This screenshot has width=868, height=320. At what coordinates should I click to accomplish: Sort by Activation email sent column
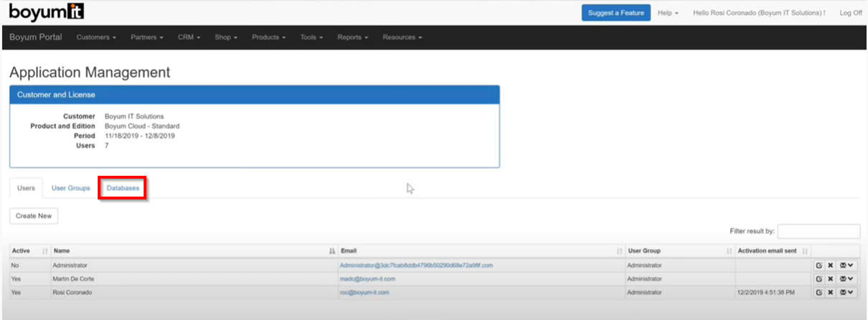pos(773,251)
